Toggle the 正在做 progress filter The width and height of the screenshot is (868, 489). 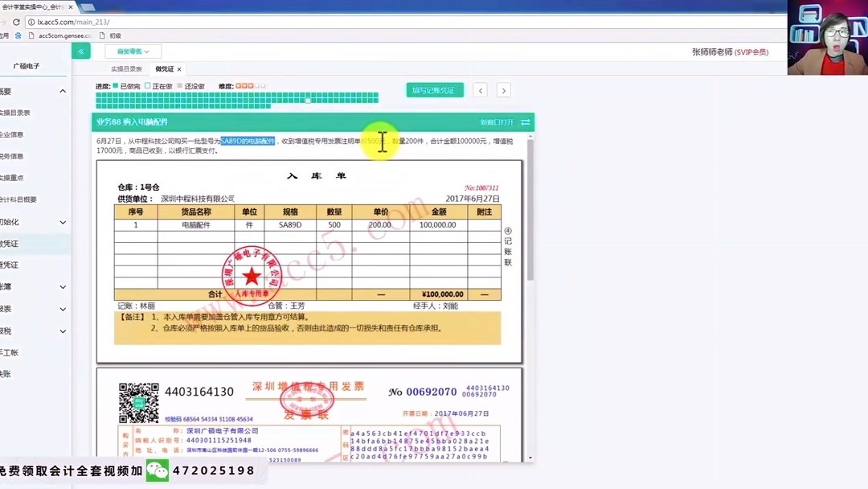[149, 87]
